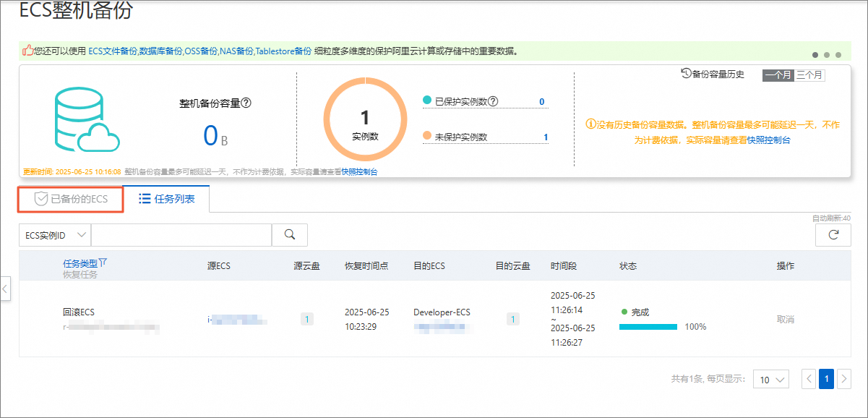Click the orange info icon in the notice
Screen dimensions: 868x418
point(590,124)
